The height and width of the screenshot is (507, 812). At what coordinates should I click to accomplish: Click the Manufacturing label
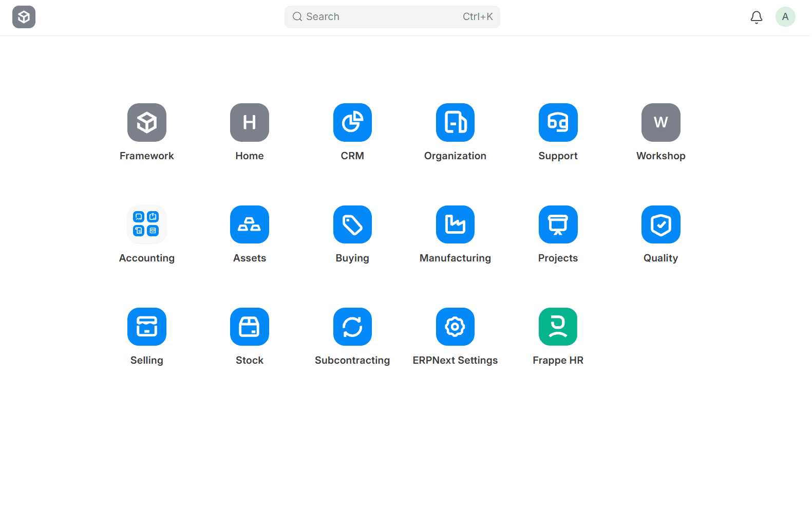(x=455, y=258)
